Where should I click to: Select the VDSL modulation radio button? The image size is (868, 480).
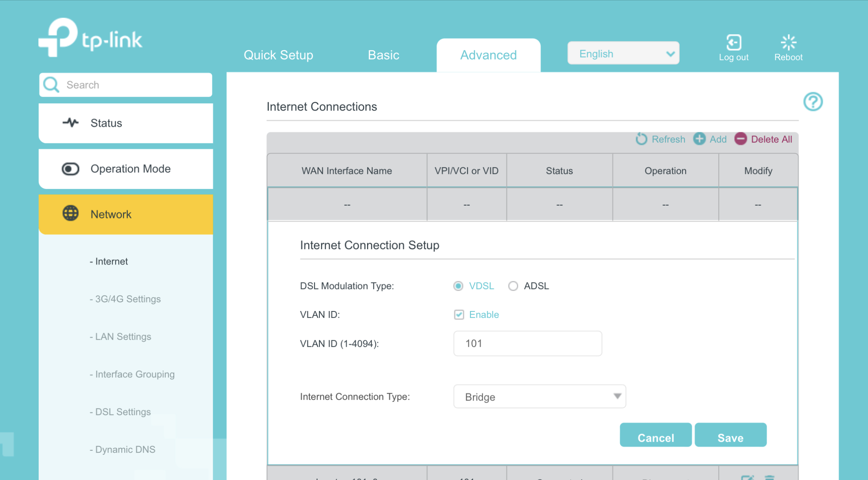458,286
